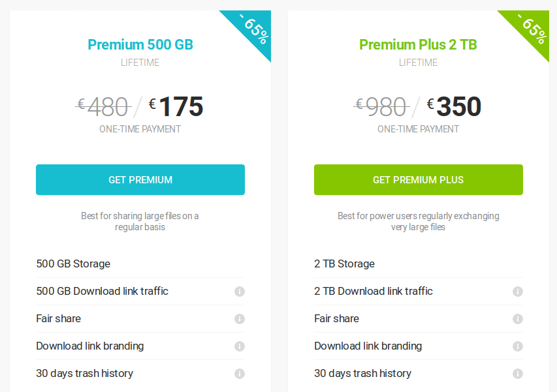557x392 pixels.
Task: Click the blue -65% discount ribbon
Action: click(x=254, y=29)
